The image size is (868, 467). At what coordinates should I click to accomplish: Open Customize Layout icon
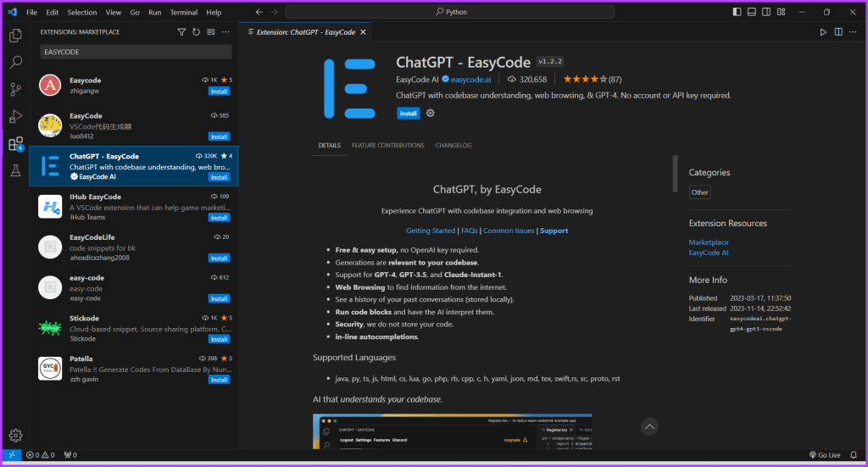point(781,12)
